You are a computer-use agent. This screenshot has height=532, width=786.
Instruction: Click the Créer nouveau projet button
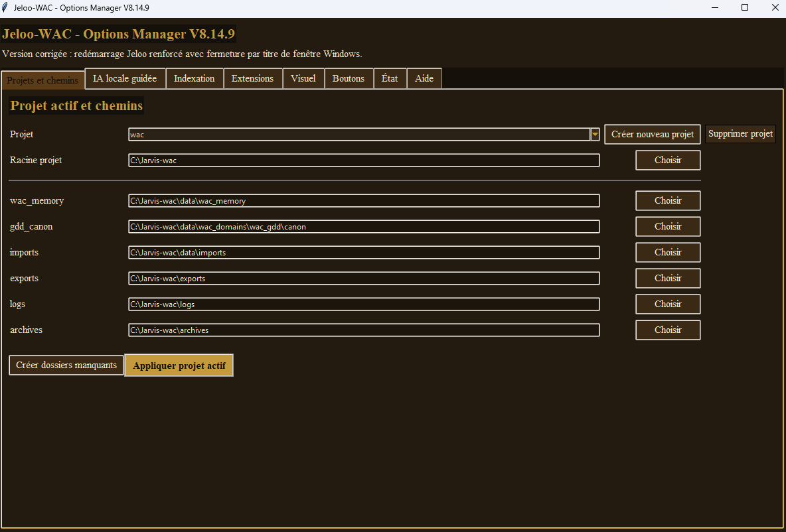click(652, 134)
